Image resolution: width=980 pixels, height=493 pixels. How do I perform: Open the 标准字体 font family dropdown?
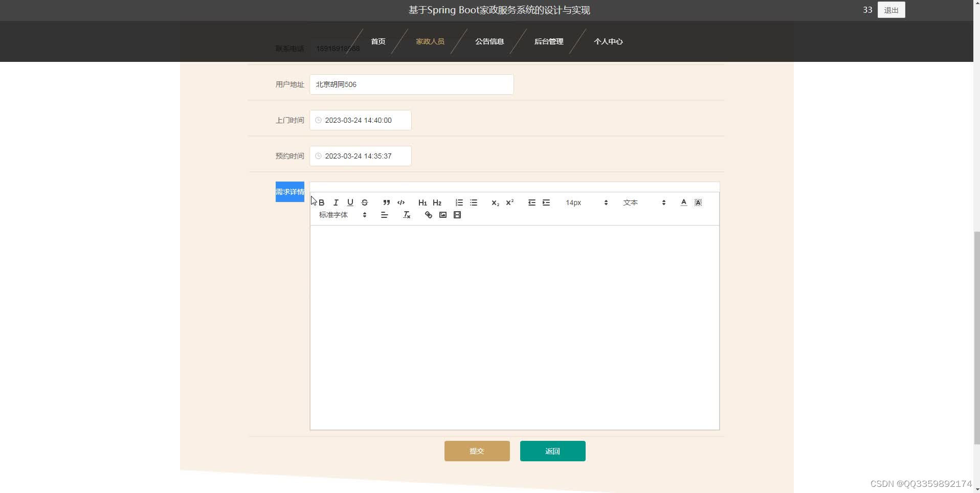[x=343, y=215]
